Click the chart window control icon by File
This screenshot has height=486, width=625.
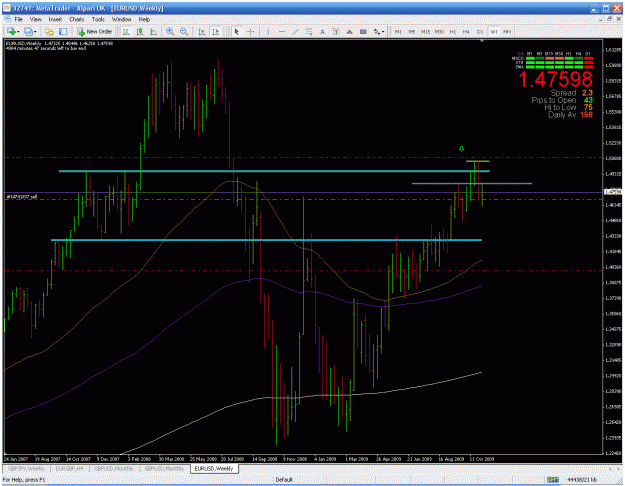coord(7,19)
